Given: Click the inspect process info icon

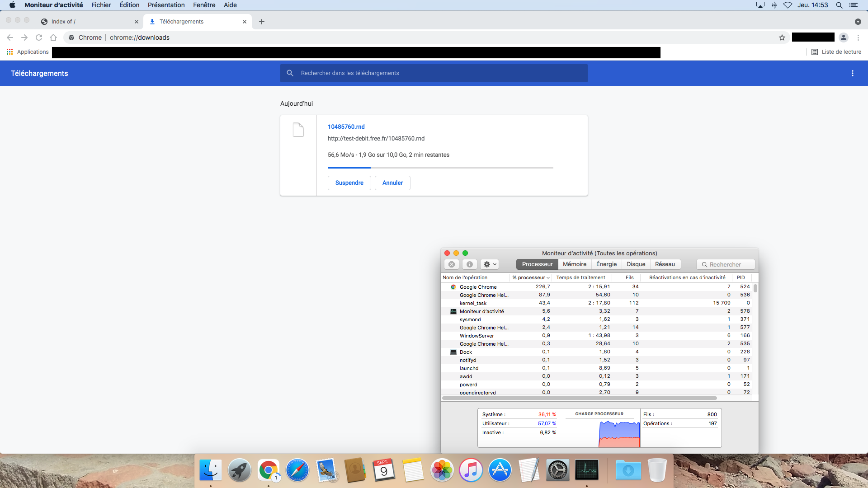Looking at the screenshot, I should [469, 264].
